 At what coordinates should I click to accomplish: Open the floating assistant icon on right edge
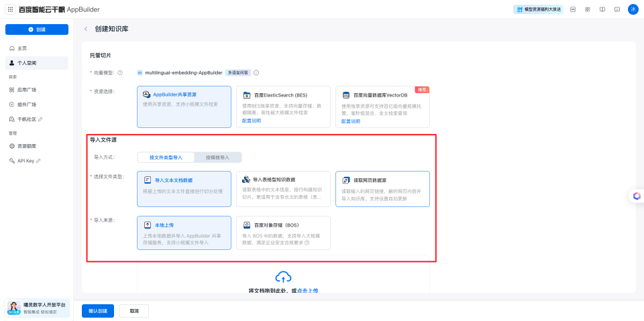pyautogui.click(x=637, y=196)
